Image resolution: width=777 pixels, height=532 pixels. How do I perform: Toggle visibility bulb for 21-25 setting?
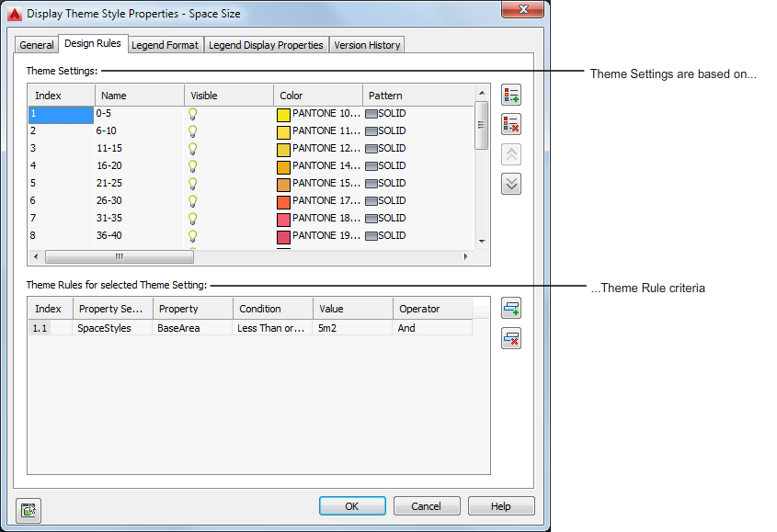[x=193, y=183]
